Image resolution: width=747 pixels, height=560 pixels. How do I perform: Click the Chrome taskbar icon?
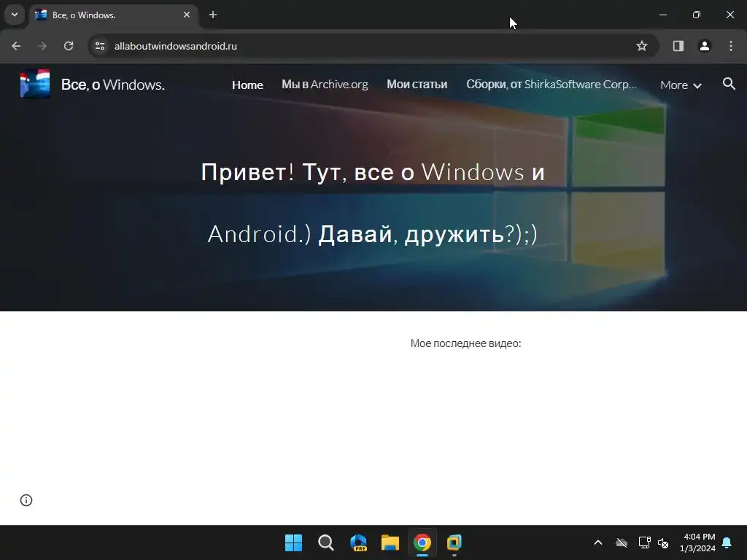422,542
